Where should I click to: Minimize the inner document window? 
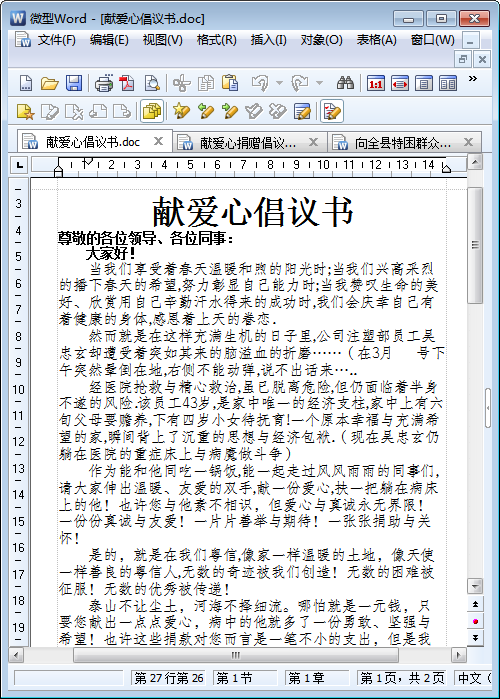point(470,40)
